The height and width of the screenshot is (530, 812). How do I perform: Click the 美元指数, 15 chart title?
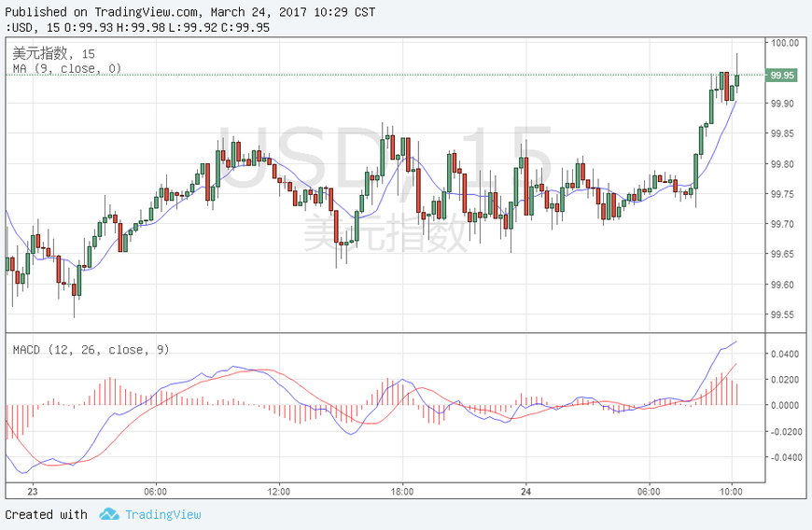[x=54, y=53]
